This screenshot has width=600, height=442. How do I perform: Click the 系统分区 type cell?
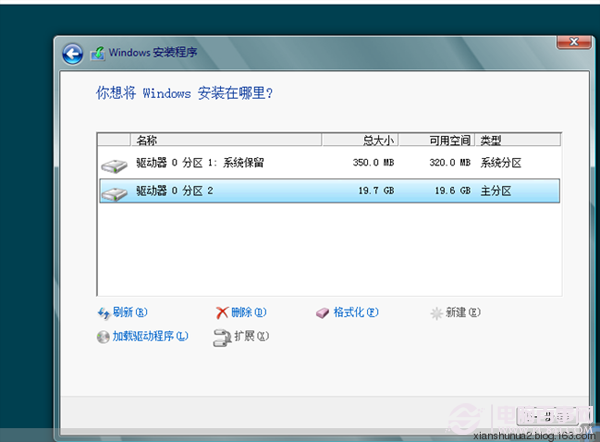coord(501,163)
